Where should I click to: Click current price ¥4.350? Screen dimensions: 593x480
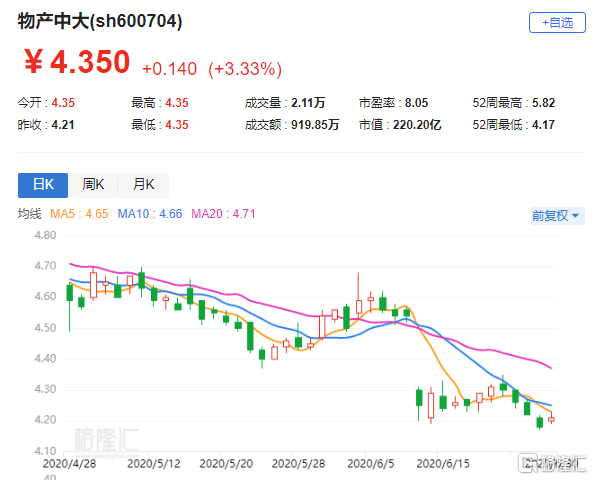tap(77, 62)
